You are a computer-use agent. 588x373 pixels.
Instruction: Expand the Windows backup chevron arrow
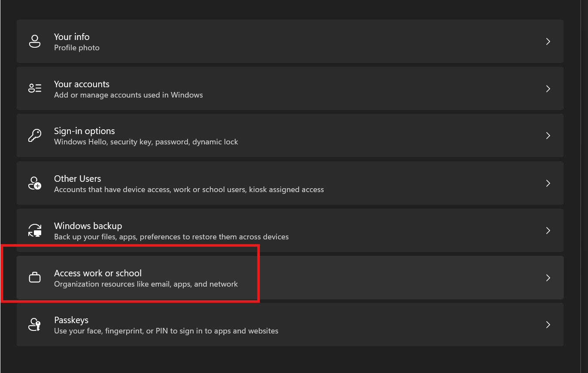(x=548, y=231)
